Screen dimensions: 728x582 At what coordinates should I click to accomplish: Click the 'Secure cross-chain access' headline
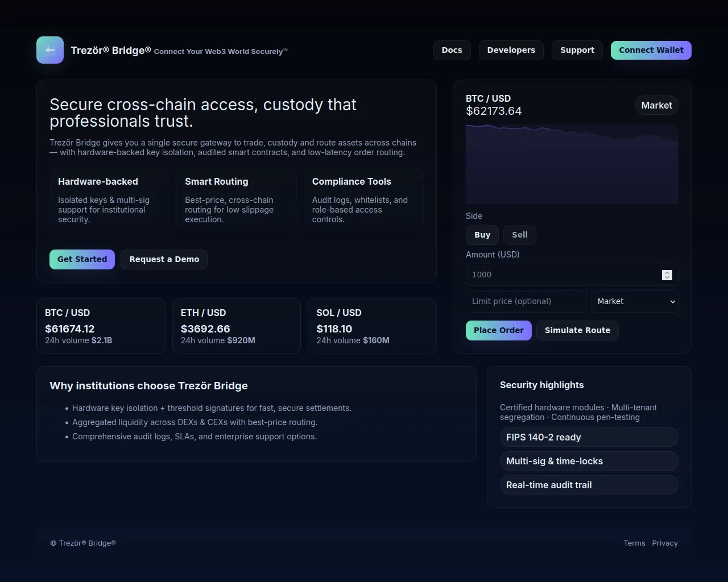pyautogui.click(x=203, y=113)
